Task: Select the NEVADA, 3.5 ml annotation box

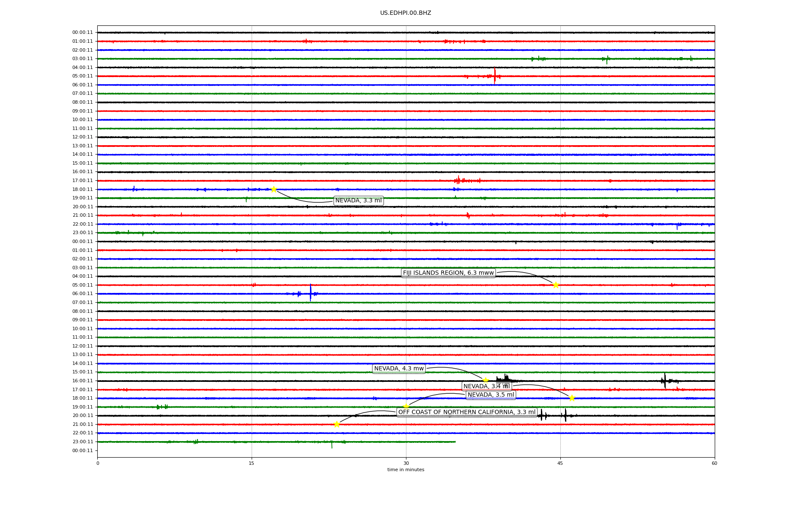Action: click(x=491, y=395)
